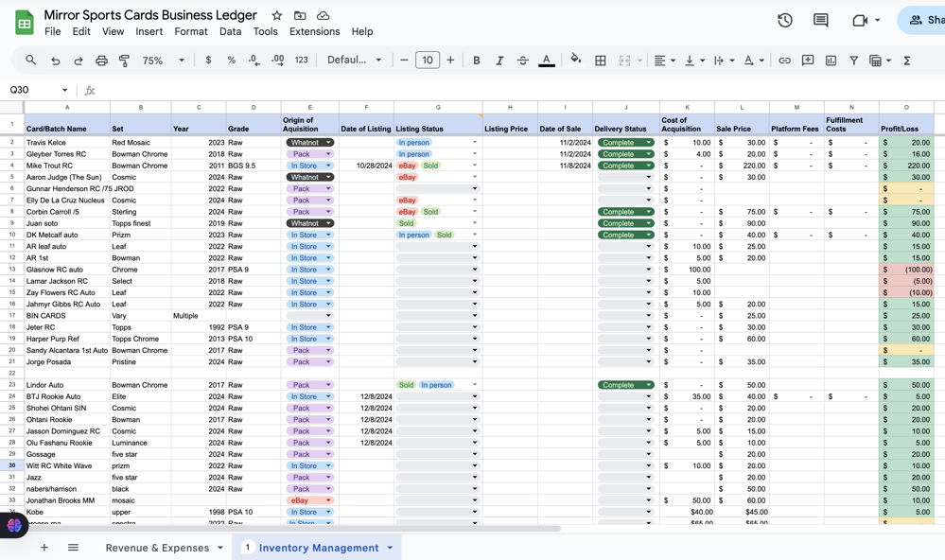
Task: Select the 'Glasnow RC auto' cell
Action: (x=67, y=270)
